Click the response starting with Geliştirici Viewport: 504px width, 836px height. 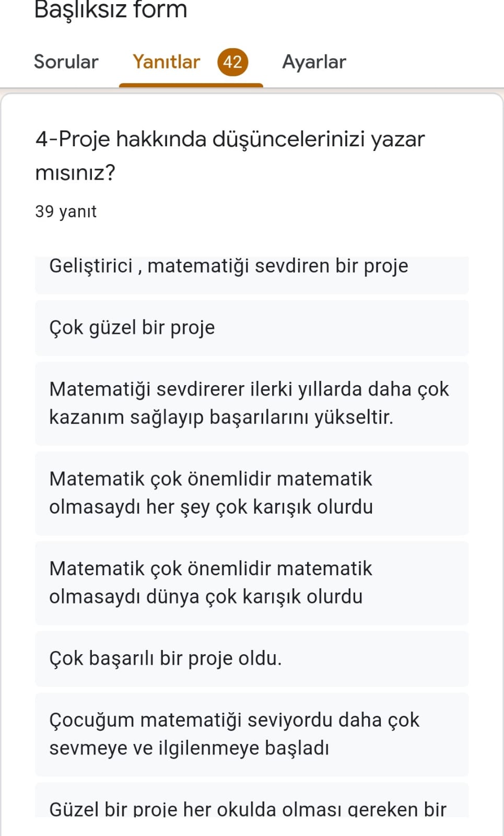click(228, 265)
